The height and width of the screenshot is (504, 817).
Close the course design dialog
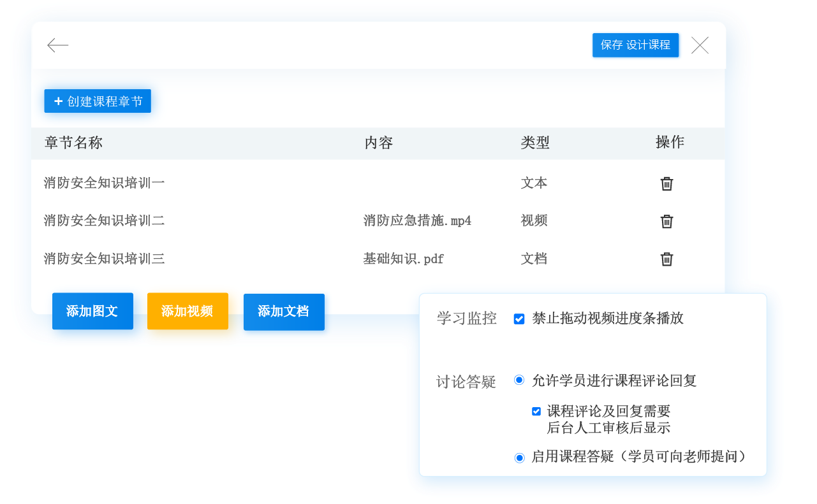click(x=700, y=45)
